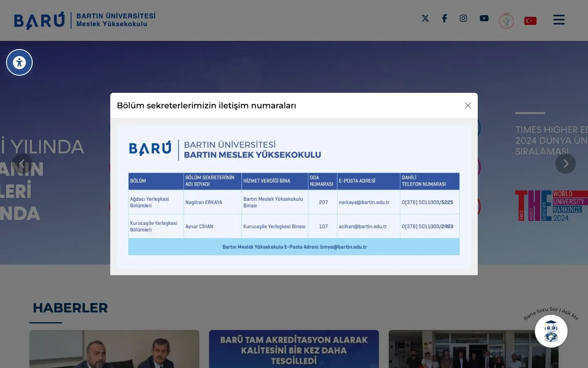The width and height of the screenshot is (588, 368).
Task: Click the department secretaries table image
Action: (x=294, y=197)
